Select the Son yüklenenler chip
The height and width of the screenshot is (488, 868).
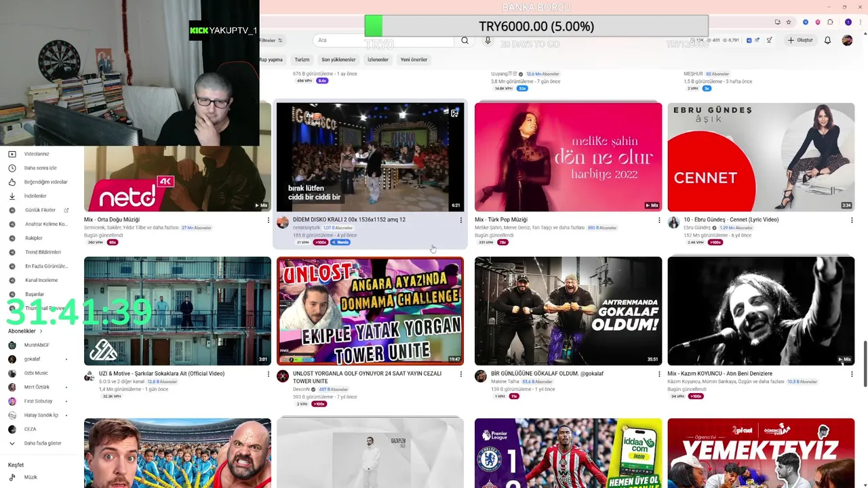click(338, 60)
